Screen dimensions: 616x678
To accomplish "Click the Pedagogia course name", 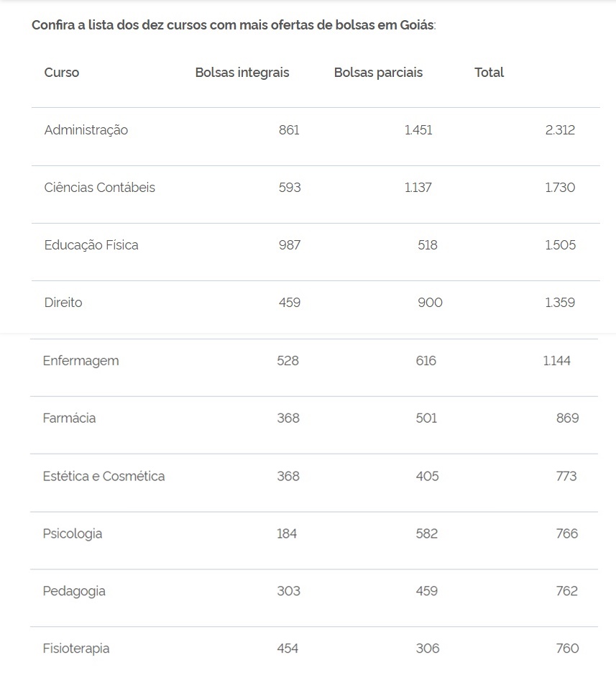I will coord(74,591).
